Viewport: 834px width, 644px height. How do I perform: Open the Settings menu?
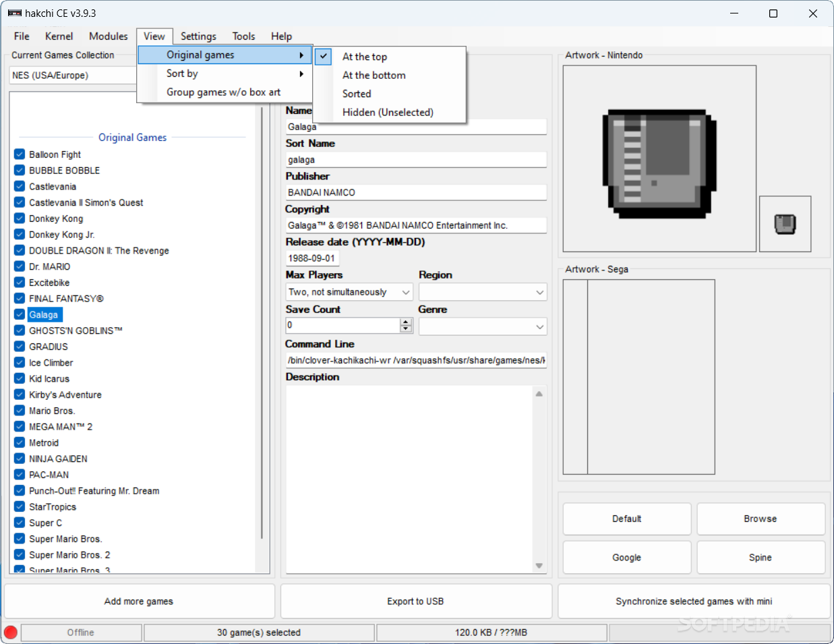pos(198,36)
